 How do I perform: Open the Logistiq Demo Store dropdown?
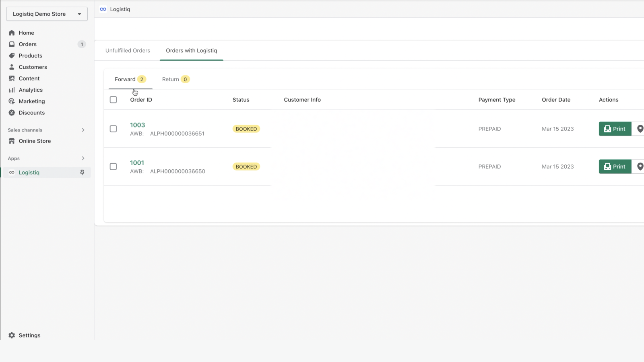47,14
